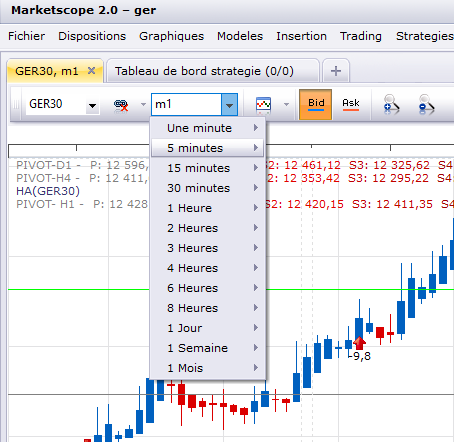Click the S3: 12 325,62 value
The image size is (454, 443).
coord(389,165)
